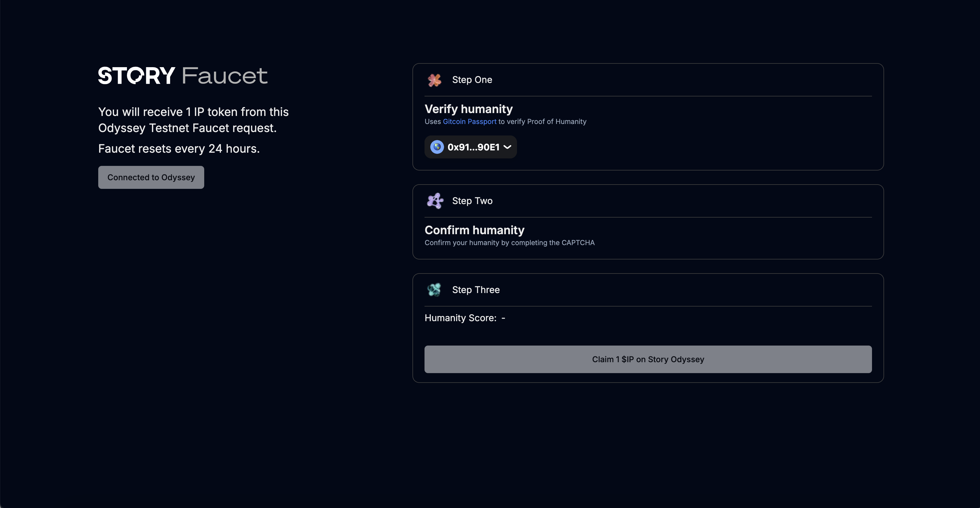Click the 1 IP token description paragraph
The width and height of the screenshot is (980, 508).
pos(193,120)
